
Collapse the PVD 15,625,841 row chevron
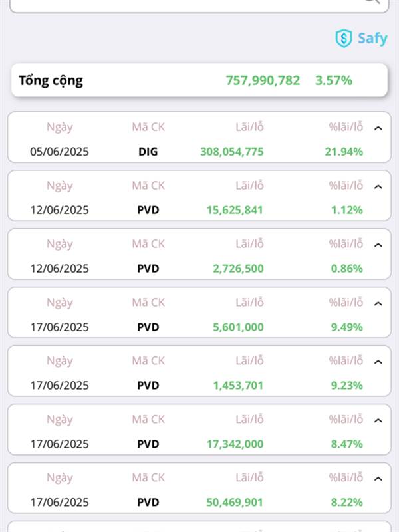tap(378, 187)
